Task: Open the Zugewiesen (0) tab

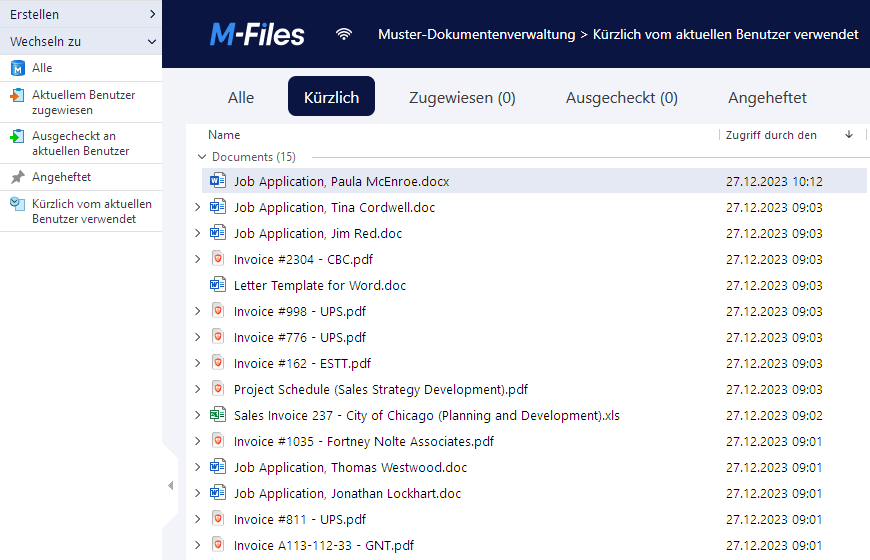Action: (x=462, y=97)
